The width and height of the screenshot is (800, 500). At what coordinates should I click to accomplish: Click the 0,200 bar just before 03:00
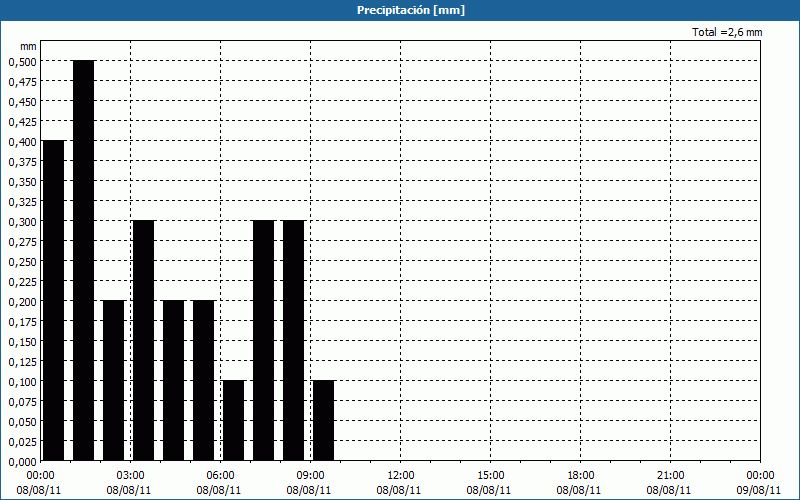(x=113, y=381)
